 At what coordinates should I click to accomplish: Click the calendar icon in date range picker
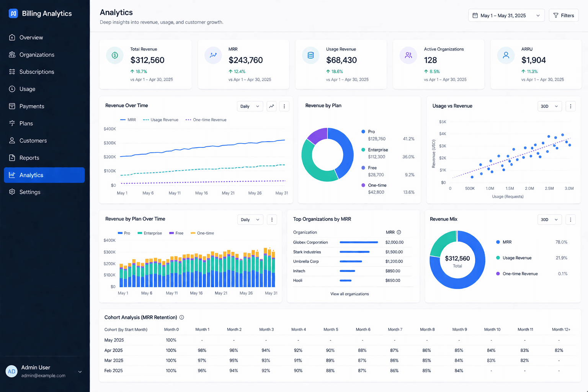pos(475,16)
